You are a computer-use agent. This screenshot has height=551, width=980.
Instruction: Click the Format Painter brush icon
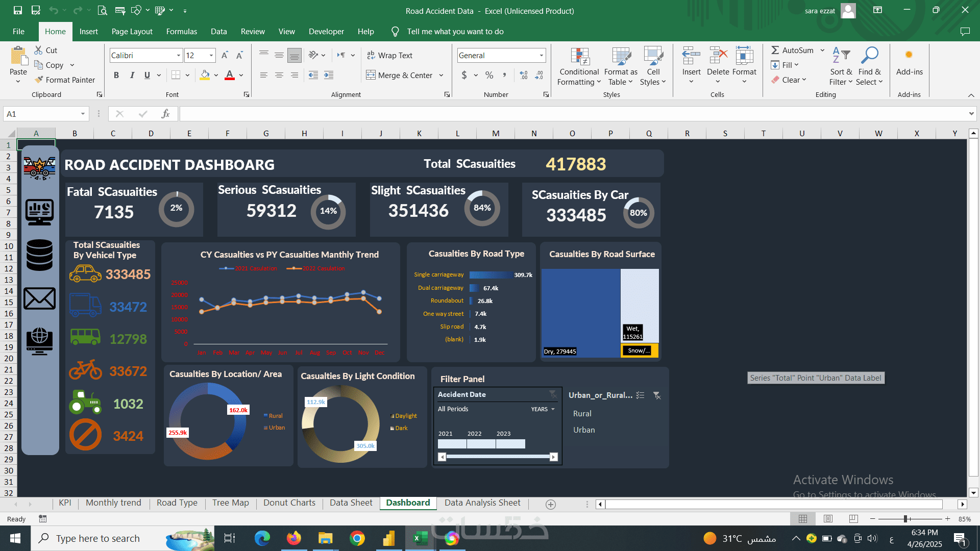pos(39,80)
